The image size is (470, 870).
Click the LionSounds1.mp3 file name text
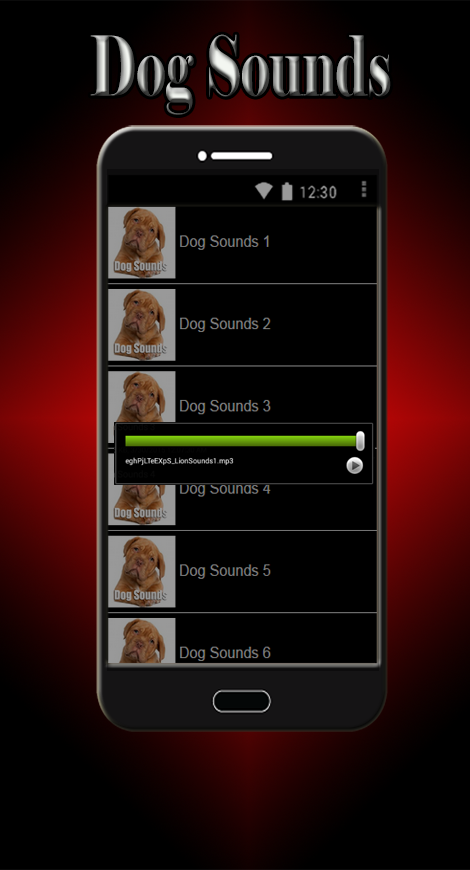[179, 461]
